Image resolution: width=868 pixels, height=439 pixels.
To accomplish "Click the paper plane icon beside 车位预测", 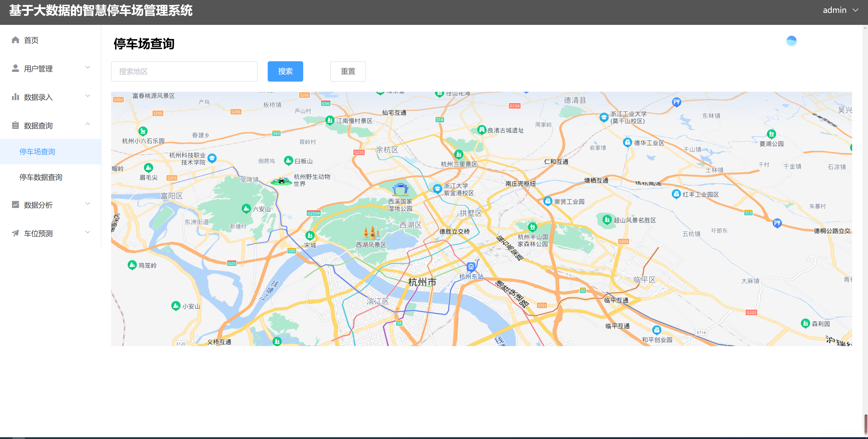I will [x=15, y=233].
